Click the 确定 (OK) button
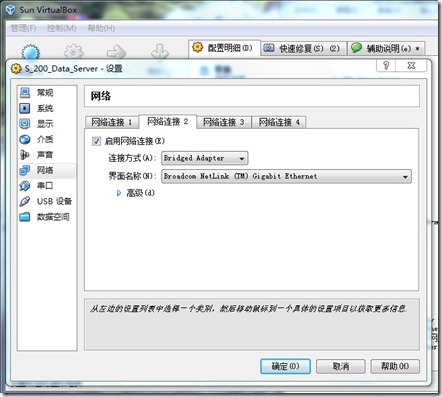This screenshot has height=397, width=442. pos(285,366)
